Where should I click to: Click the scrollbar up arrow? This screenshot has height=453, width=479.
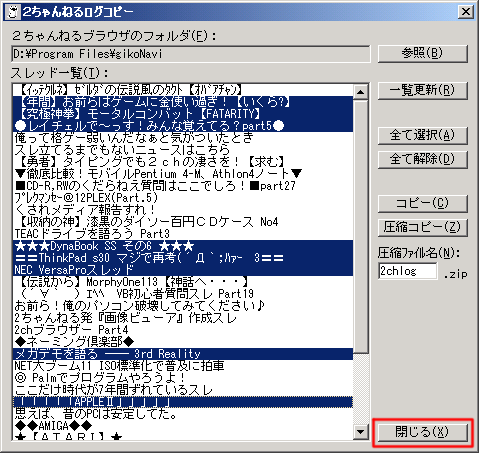[360, 92]
